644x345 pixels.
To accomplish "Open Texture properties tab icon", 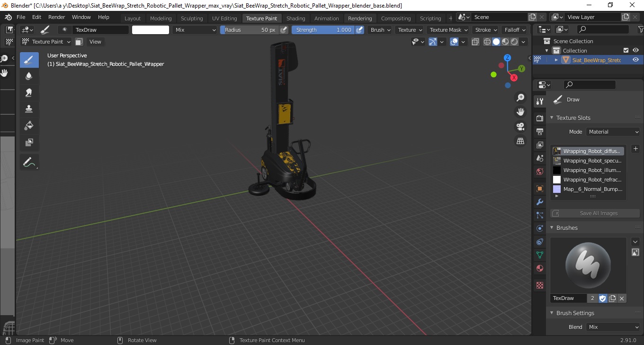I will pyautogui.click(x=539, y=285).
